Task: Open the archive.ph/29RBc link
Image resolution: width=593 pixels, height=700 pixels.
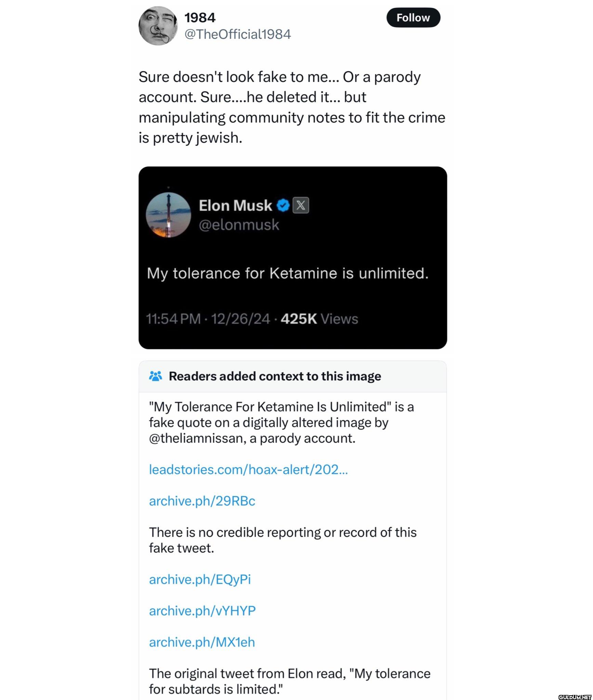Action: pos(202,501)
